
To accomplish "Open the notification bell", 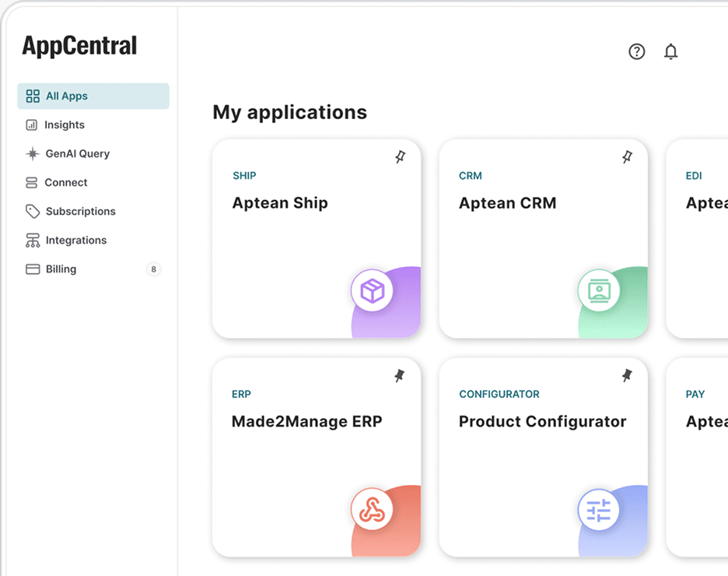I will [670, 51].
